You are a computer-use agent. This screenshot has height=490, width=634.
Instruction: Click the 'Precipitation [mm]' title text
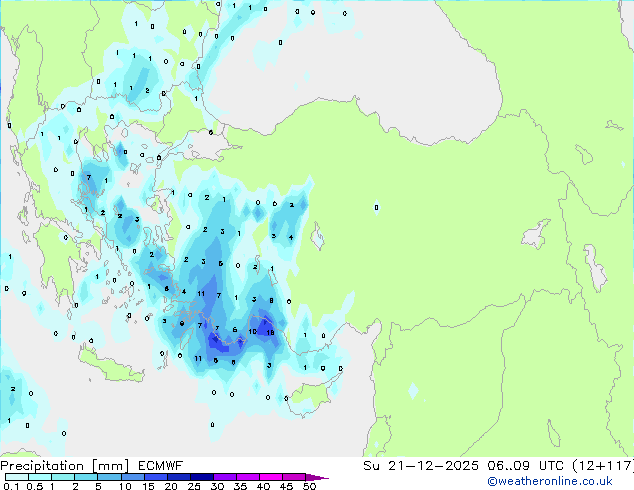pyautogui.click(x=65, y=466)
